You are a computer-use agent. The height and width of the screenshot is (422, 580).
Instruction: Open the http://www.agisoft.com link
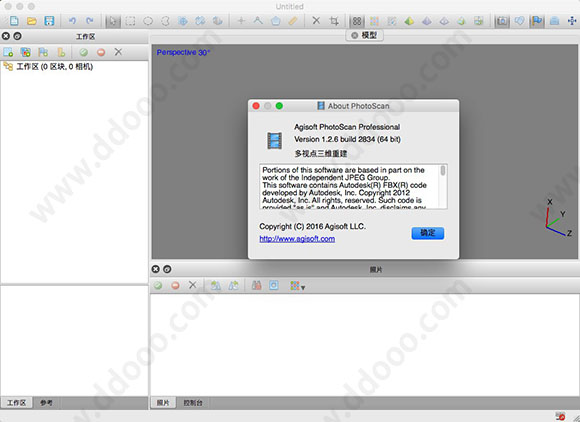point(297,239)
